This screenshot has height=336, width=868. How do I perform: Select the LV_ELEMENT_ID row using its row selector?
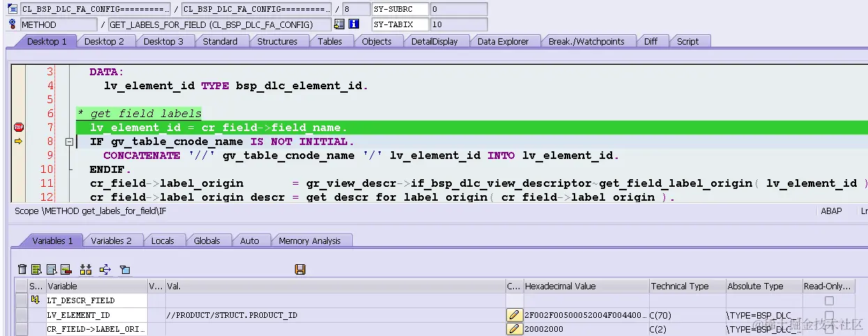point(21,315)
